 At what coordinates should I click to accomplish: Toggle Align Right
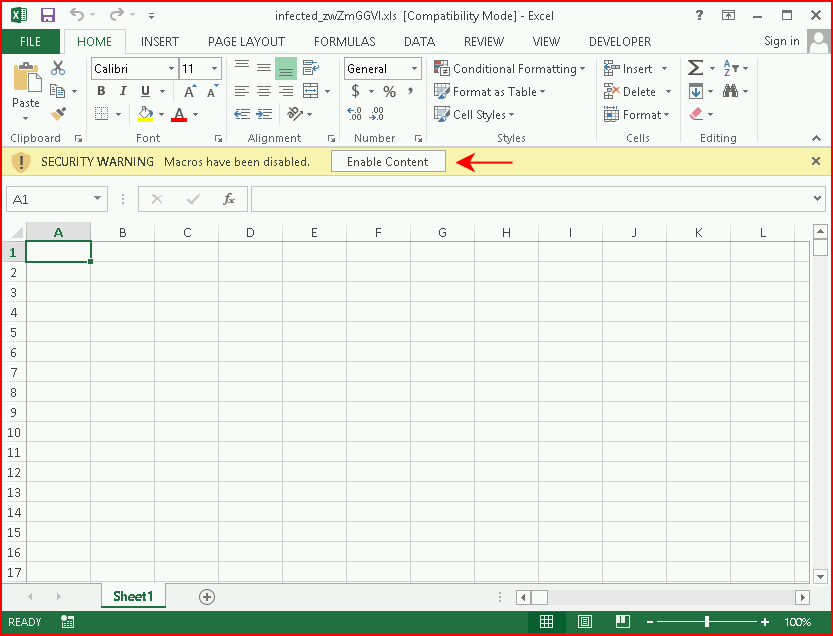[286, 91]
